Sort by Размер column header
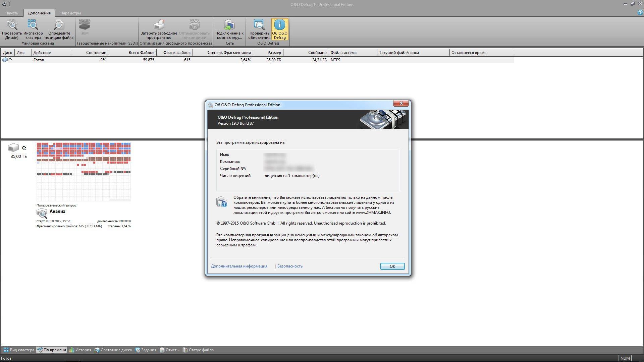 click(268, 53)
